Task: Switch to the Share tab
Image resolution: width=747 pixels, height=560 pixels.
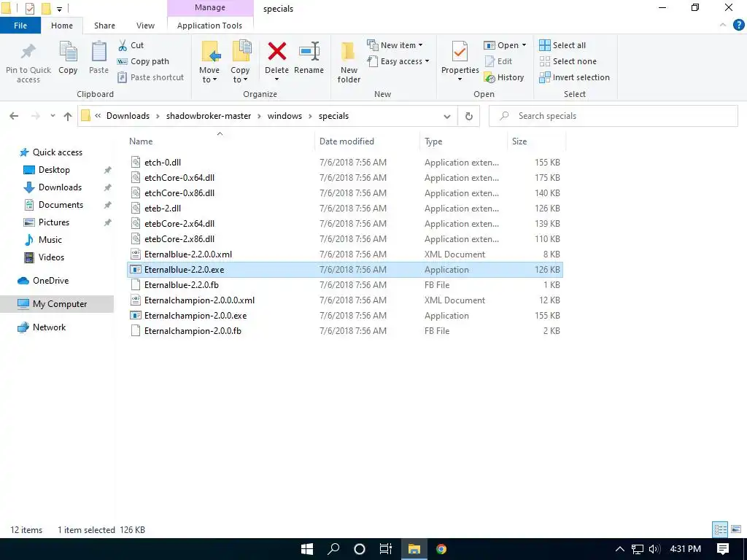Action: point(104,26)
